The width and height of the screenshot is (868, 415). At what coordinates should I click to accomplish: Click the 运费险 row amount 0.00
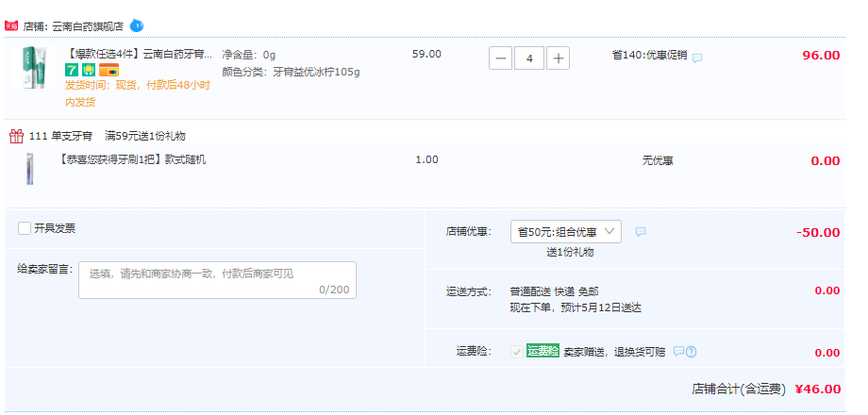(x=827, y=353)
